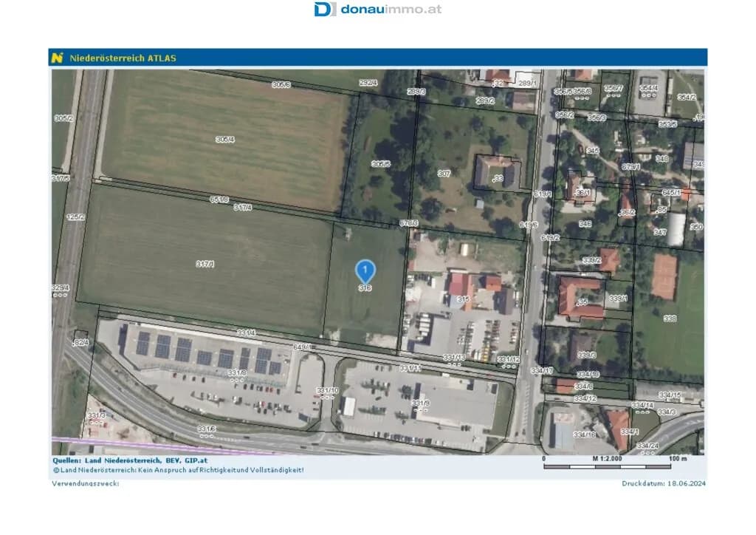Click the Druckdatum 18.06.2024 text
The width and height of the screenshot is (756, 535).
(664, 483)
